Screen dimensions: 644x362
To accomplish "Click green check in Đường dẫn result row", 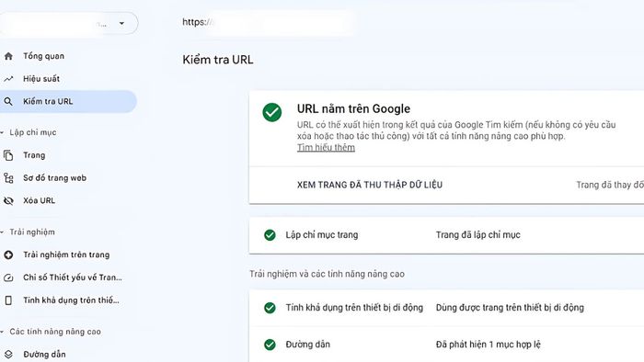I will [270, 345].
